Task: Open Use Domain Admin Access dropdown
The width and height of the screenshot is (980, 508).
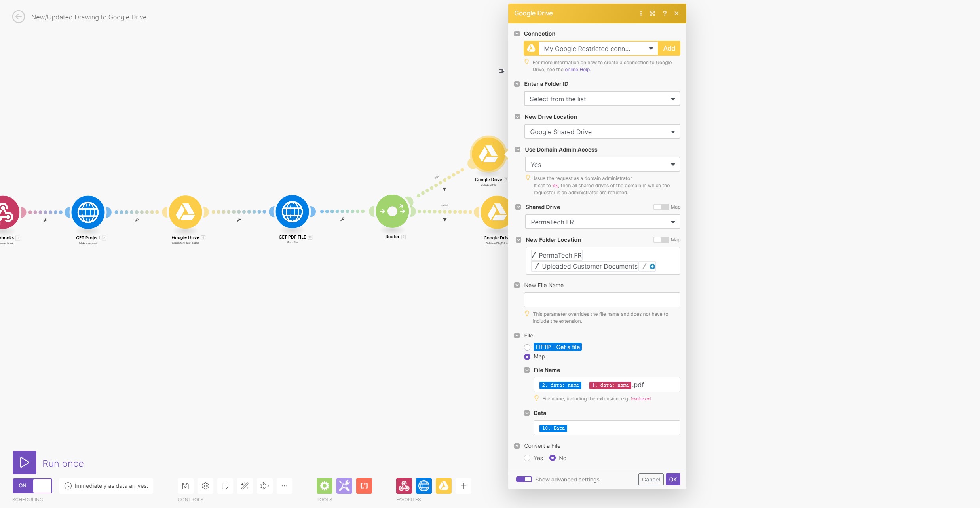Action: point(602,165)
